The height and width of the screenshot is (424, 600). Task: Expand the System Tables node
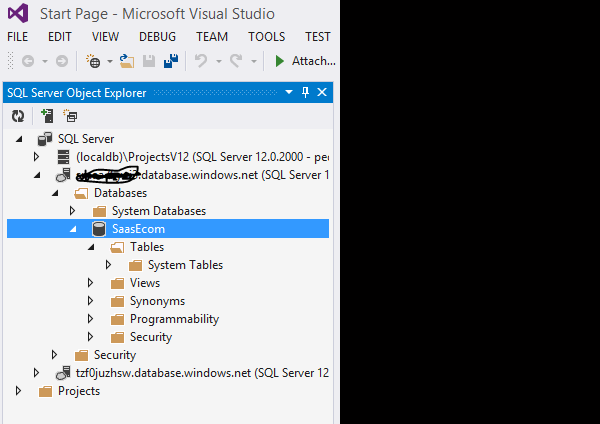click(x=108, y=264)
